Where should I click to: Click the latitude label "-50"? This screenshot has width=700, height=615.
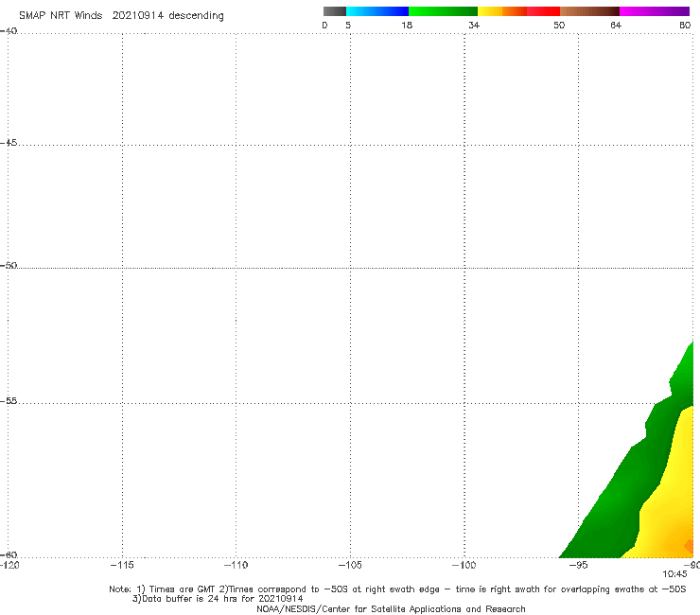point(9,265)
